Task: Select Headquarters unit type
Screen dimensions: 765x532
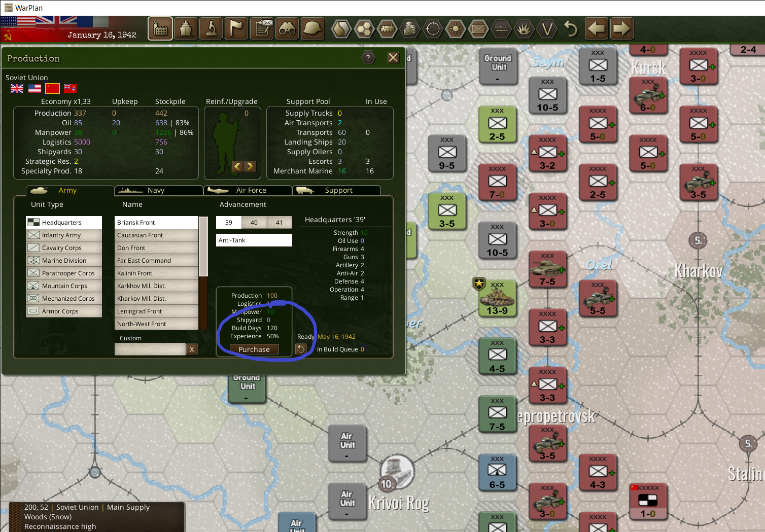Action: point(64,222)
